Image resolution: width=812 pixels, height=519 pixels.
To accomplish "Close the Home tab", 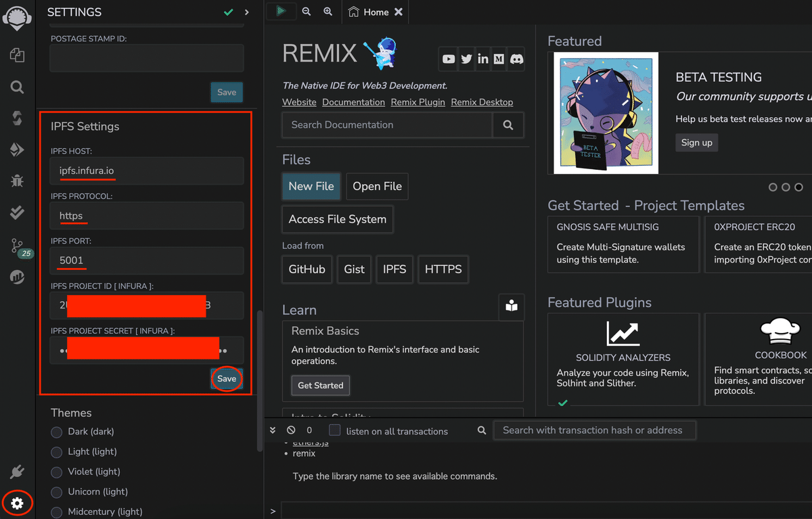I will click(x=399, y=12).
